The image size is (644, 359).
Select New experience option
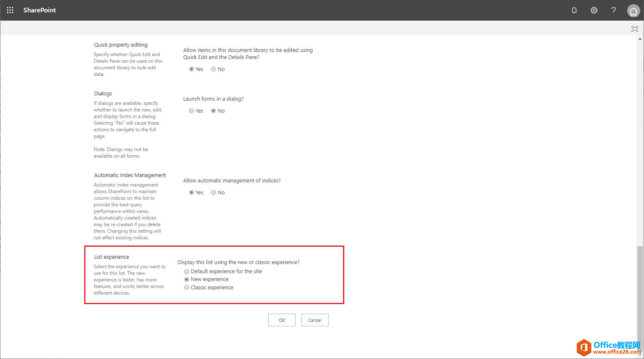(x=187, y=279)
